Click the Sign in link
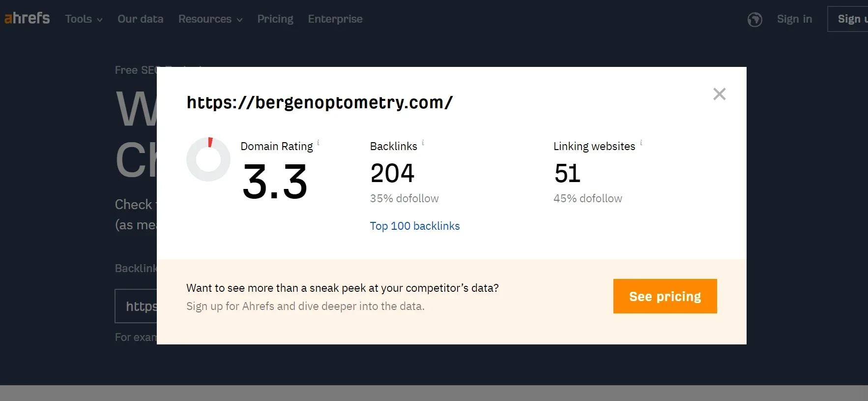 [794, 19]
